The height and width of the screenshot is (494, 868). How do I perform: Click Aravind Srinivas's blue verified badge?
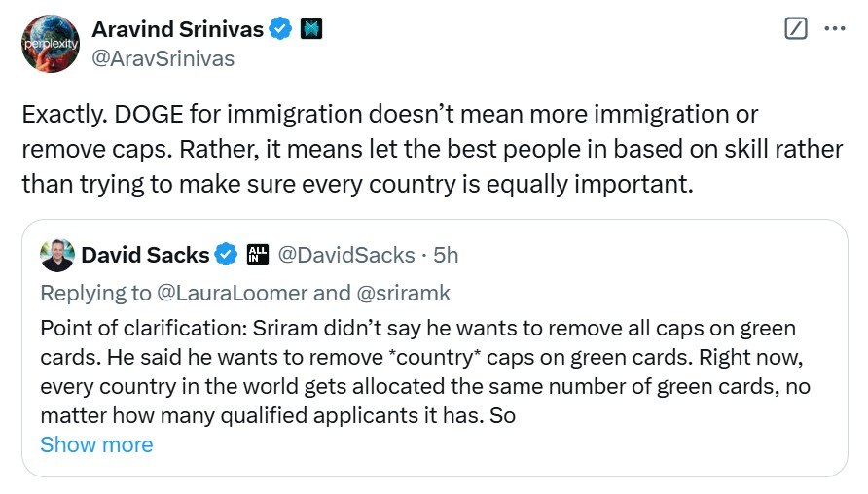(281, 29)
